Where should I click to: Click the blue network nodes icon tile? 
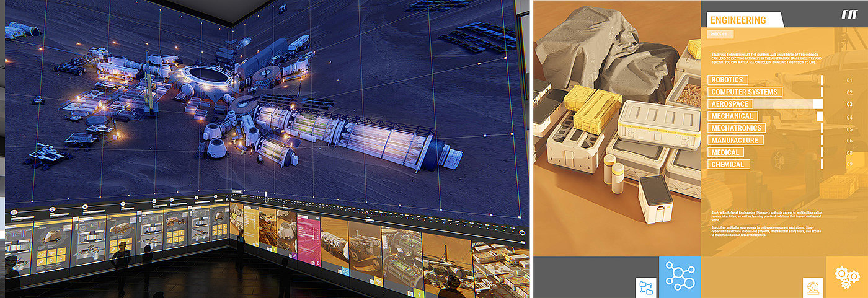pos(680,277)
